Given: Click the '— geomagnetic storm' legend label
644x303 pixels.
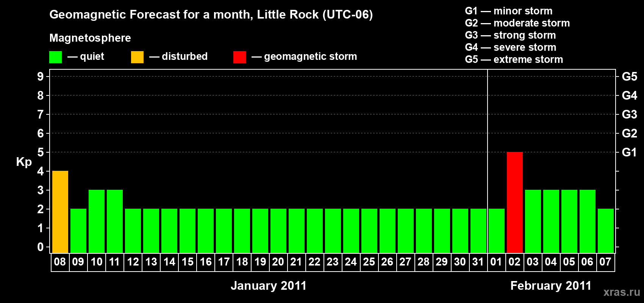Looking at the screenshot, I should (x=304, y=57).
